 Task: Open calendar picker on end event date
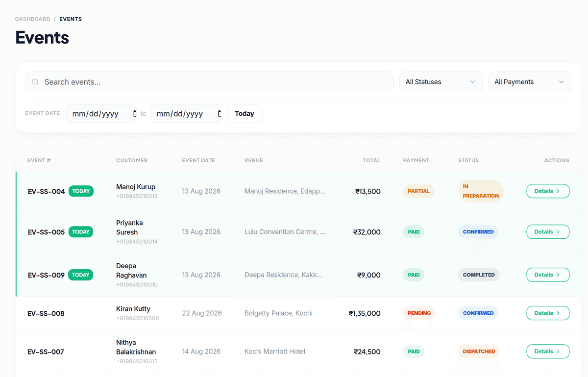click(x=219, y=114)
